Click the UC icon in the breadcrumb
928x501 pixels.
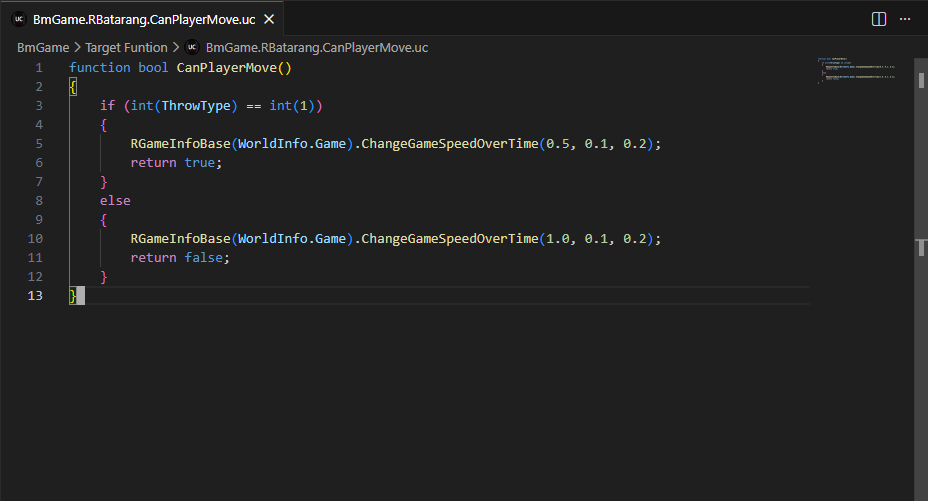click(192, 47)
